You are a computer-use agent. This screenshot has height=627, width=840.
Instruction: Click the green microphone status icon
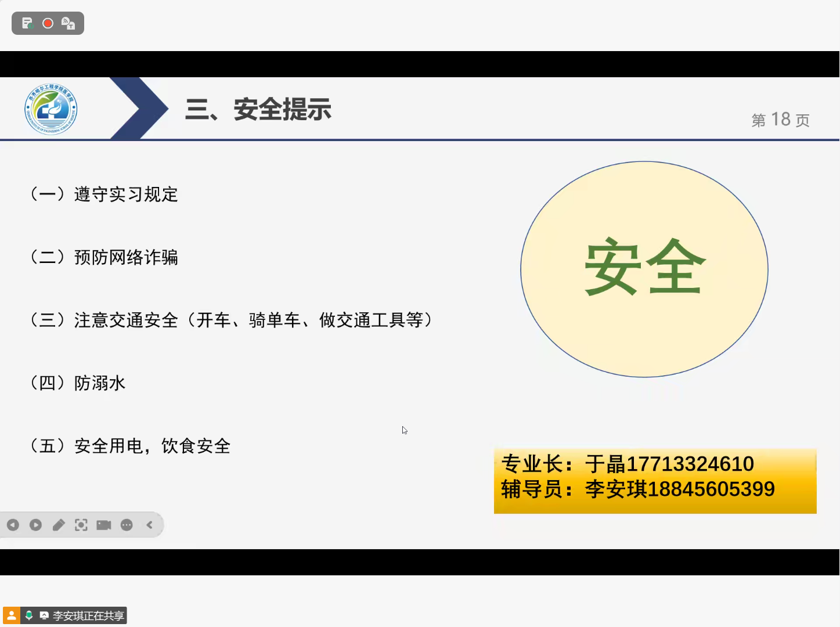tap(29, 615)
